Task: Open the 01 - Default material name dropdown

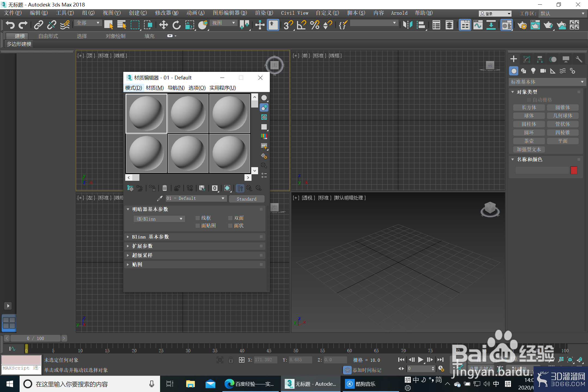Action: 196,198
